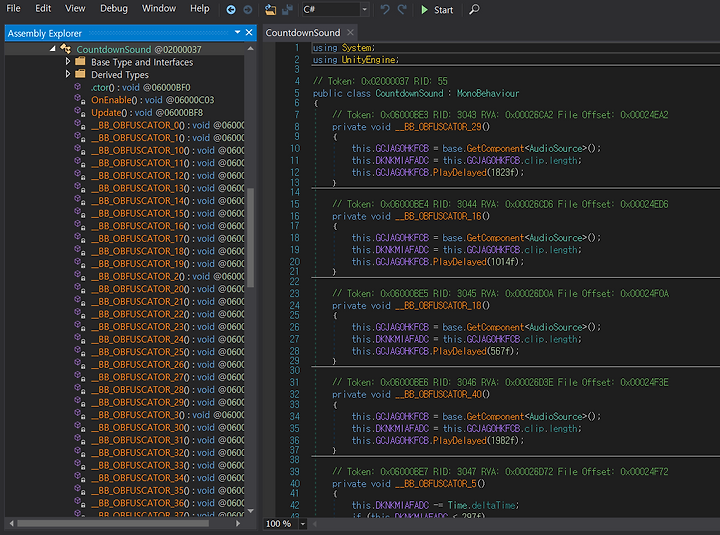This screenshot has height=535, width=720.
Task: Close the CountdownSound tab
Action: [x=350, y=33]
